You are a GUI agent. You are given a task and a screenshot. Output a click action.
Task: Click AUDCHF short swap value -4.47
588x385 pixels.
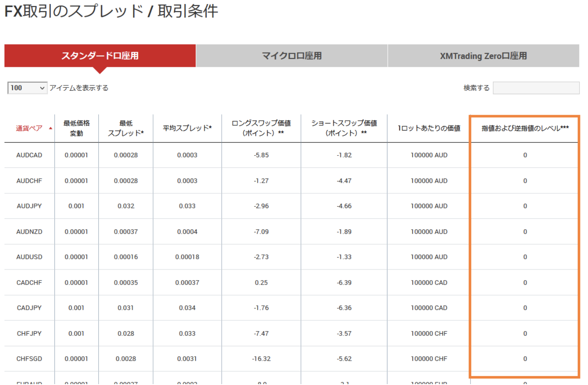point(344,181)
